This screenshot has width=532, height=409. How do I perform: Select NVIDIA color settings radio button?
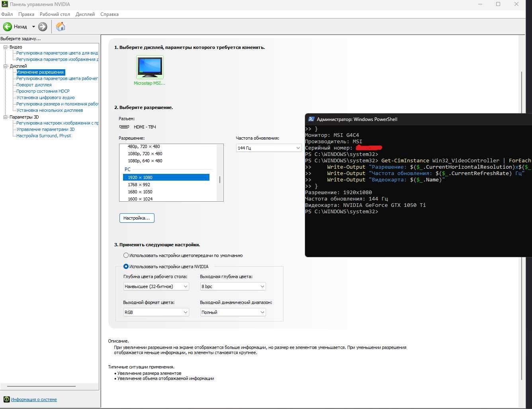pos(126,267)
